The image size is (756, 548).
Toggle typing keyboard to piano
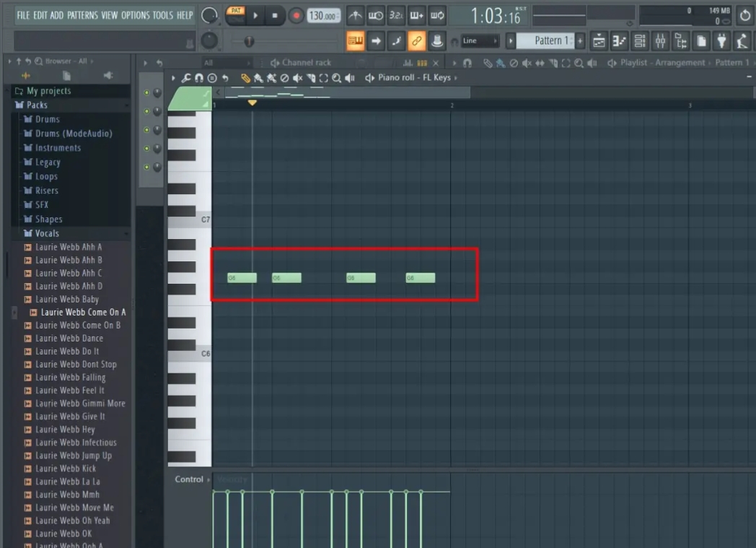tap(356, 41)
